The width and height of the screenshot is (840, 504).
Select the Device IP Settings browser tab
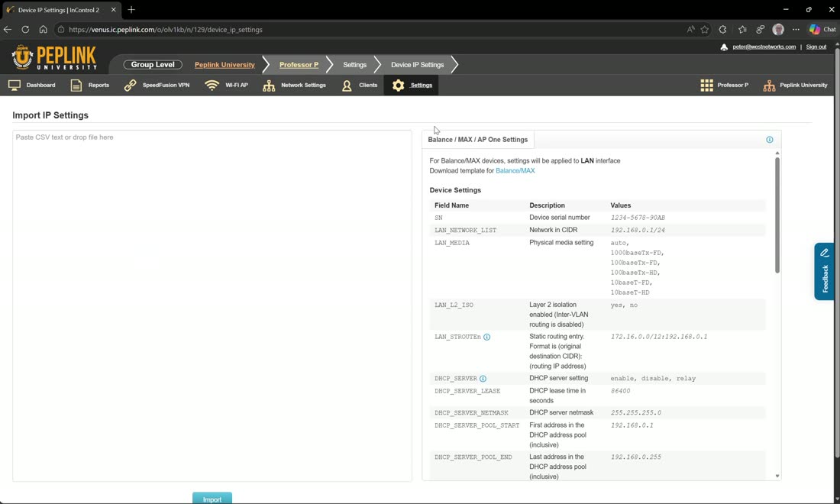coord(60,10)
